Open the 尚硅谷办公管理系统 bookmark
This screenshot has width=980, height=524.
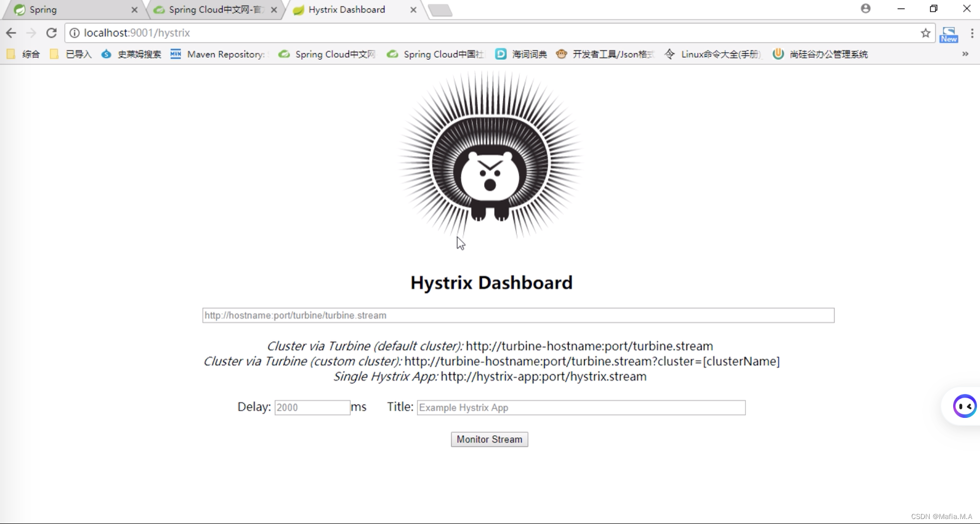(x=821, y=54)
